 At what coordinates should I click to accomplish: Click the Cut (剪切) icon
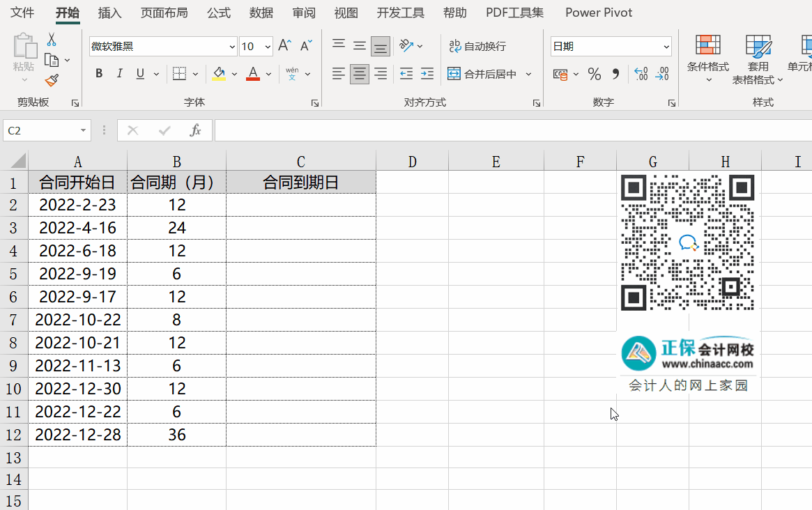point(51,38)
